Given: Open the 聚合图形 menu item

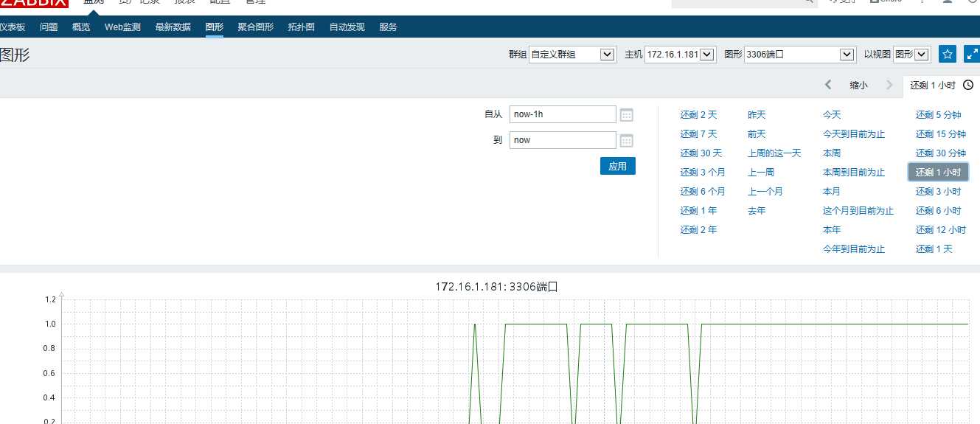Looking at the screenshot, I should [x=255, y=27].
